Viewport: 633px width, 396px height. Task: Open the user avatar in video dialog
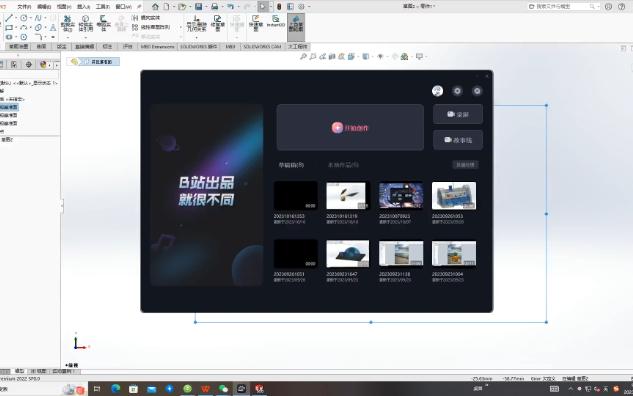tap(437, 91)
